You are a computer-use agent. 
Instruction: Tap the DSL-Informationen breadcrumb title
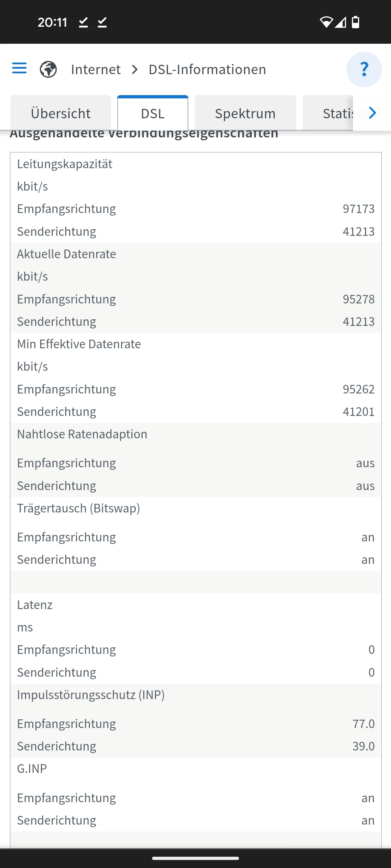(207, 69)
